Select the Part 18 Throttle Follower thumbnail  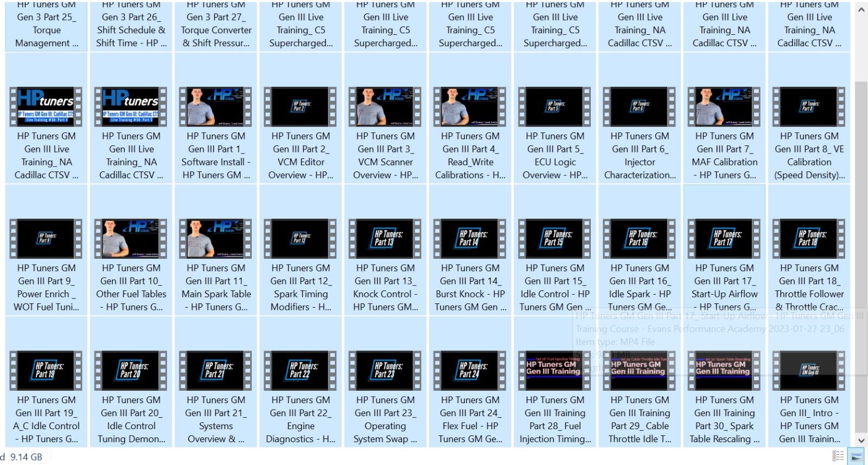click(809, 239)
